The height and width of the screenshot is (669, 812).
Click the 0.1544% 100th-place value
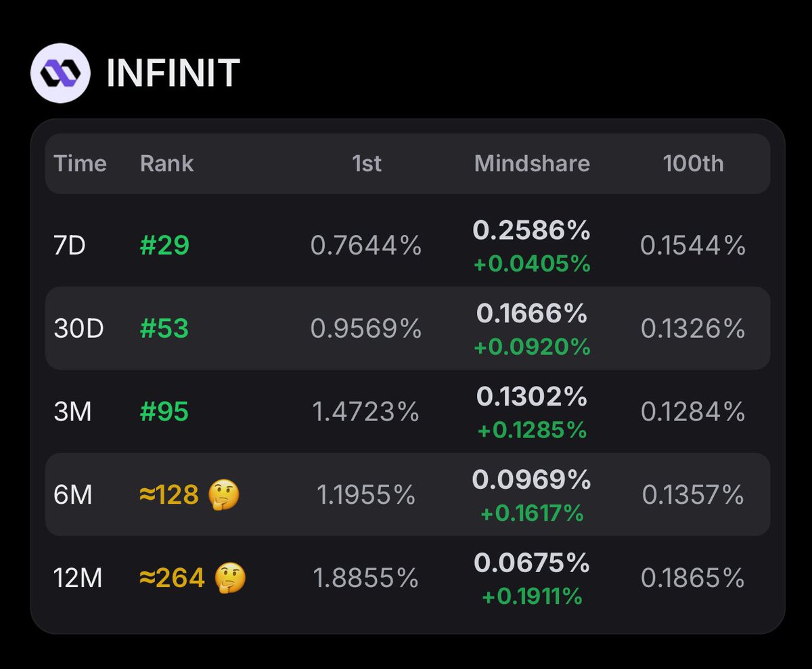coord(694,245)
